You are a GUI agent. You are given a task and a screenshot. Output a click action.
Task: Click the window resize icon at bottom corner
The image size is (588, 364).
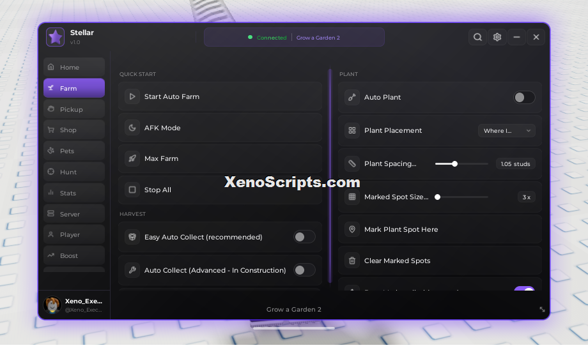point(542,309)
